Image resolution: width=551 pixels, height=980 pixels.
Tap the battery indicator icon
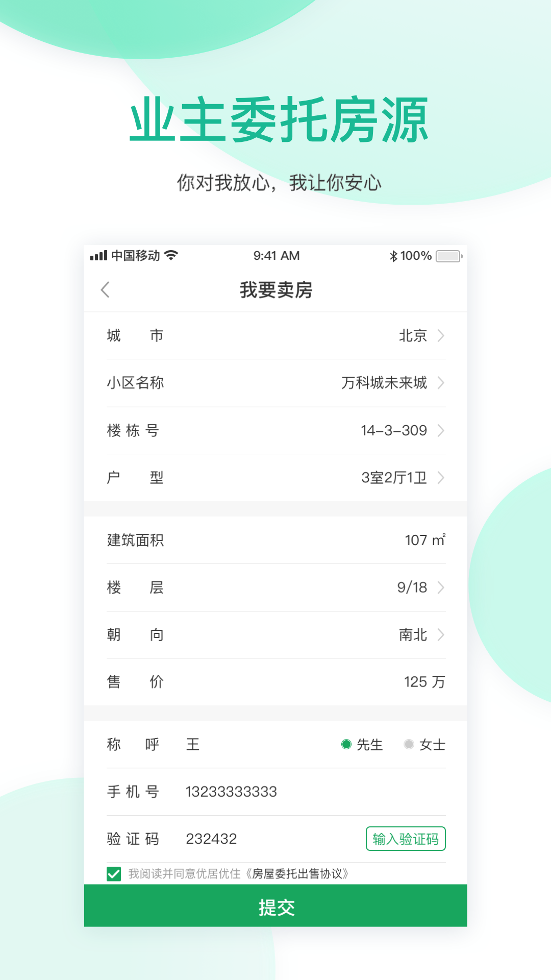click(x=449, y=256)
